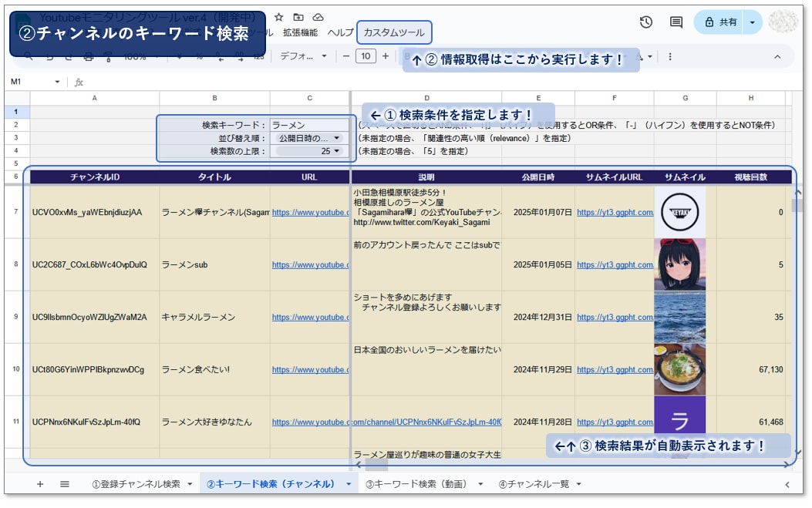This screenshot has height=508, width=812.
Task: Open the ヘルプ menu
Action: point(340,32)
